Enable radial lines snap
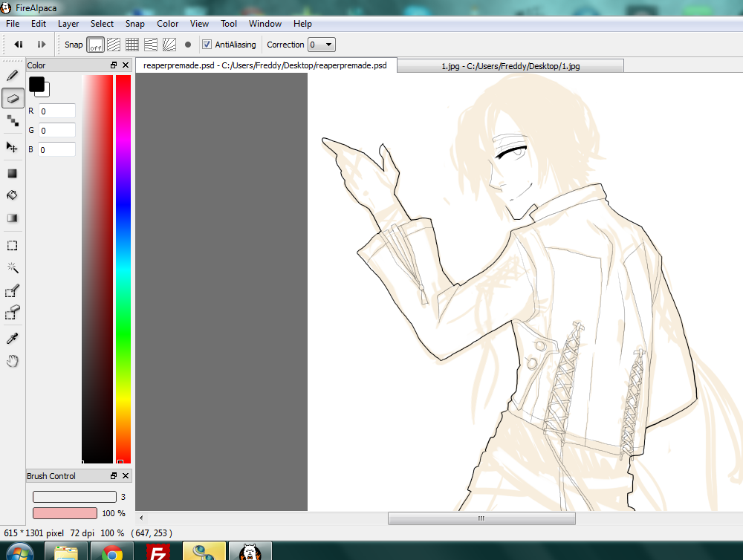The image size is (743, 560). [169, 45]
